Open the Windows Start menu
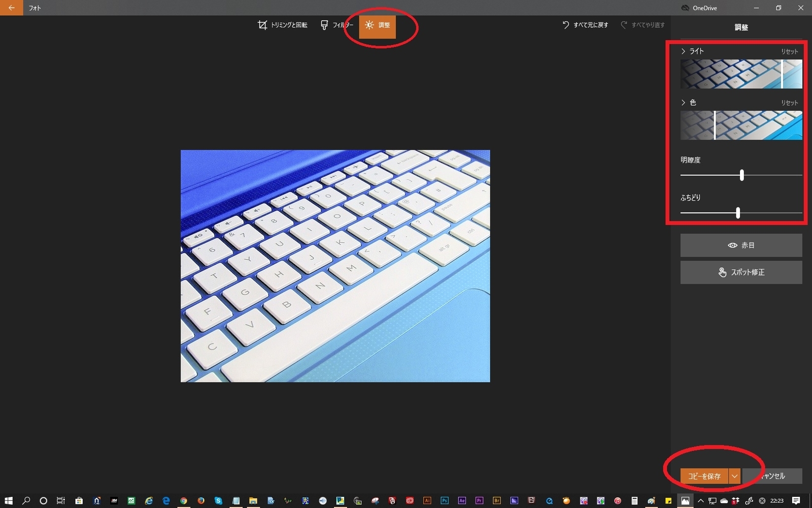Image resolution: width=812 pixels, height=508 pixels. point(9,501)
